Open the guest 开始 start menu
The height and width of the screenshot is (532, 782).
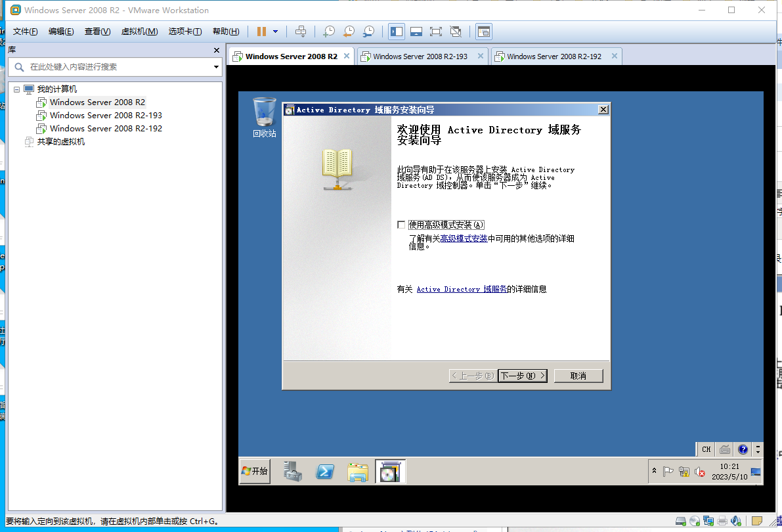click(255, 471)
